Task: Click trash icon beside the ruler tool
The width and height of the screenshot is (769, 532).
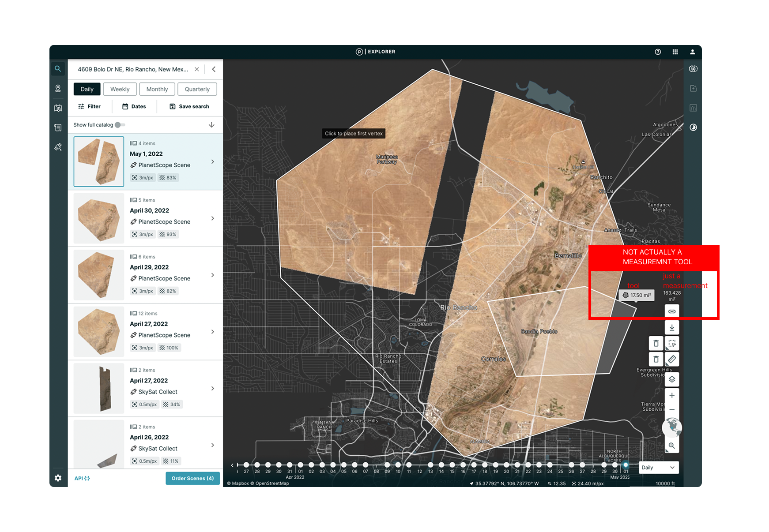Action: click(x=656, y=359)
